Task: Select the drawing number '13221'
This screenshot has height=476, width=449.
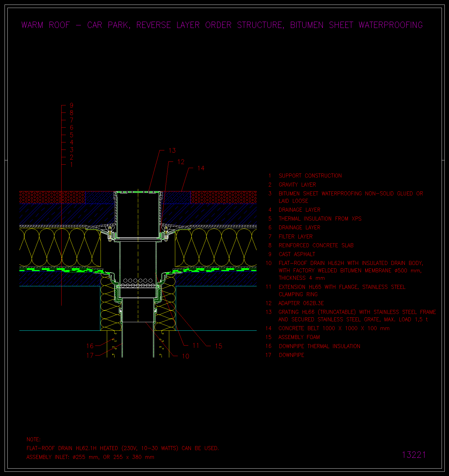Action: tap(414, 455)
